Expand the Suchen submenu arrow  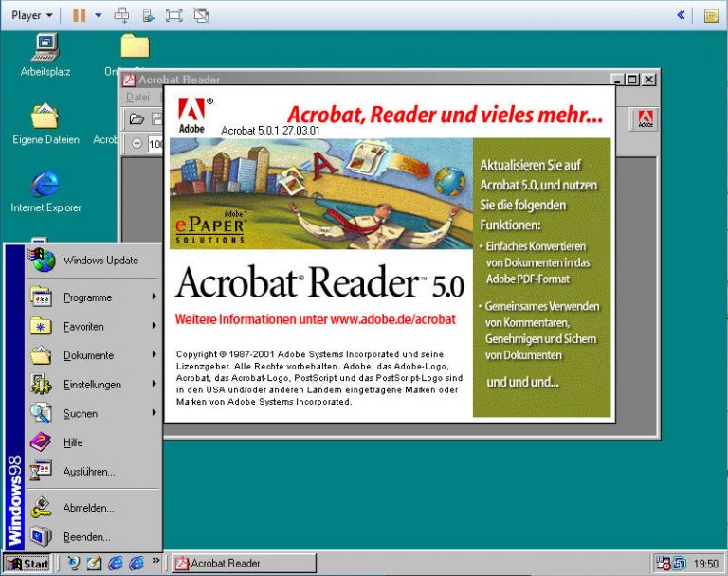click(x=155, y=413)
